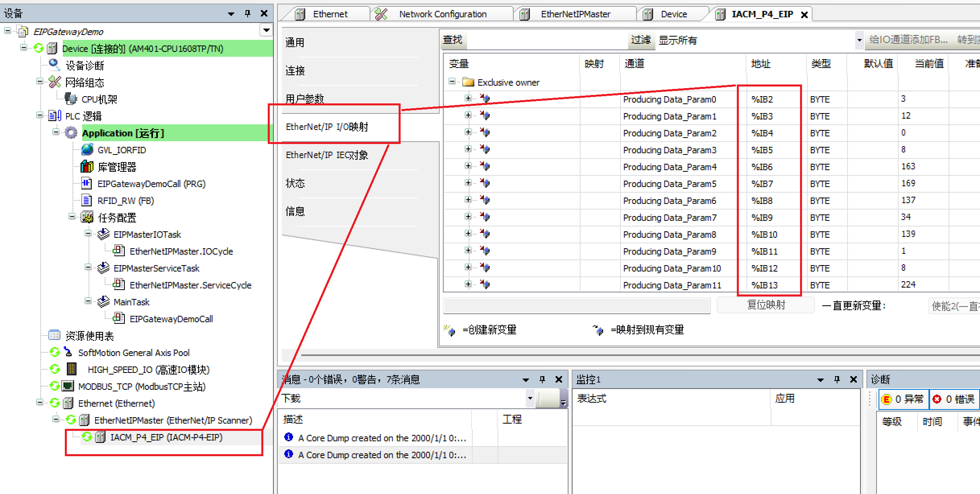Click the CPU机架 rack icon

click(70, 99)
